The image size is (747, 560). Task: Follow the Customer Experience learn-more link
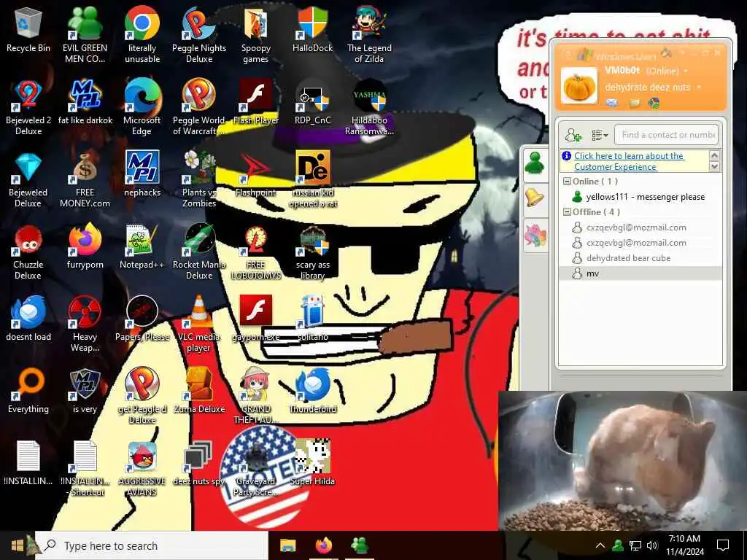[x=629, y=161]
